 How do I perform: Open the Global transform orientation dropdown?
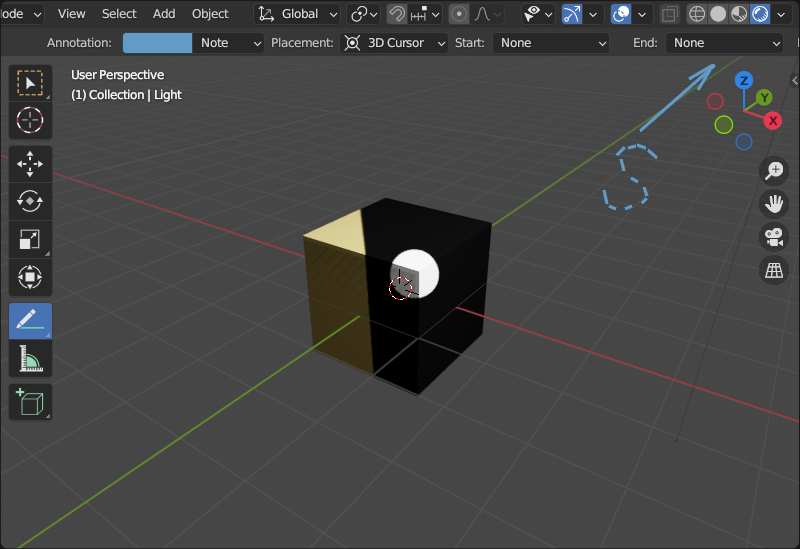[297, 14]
